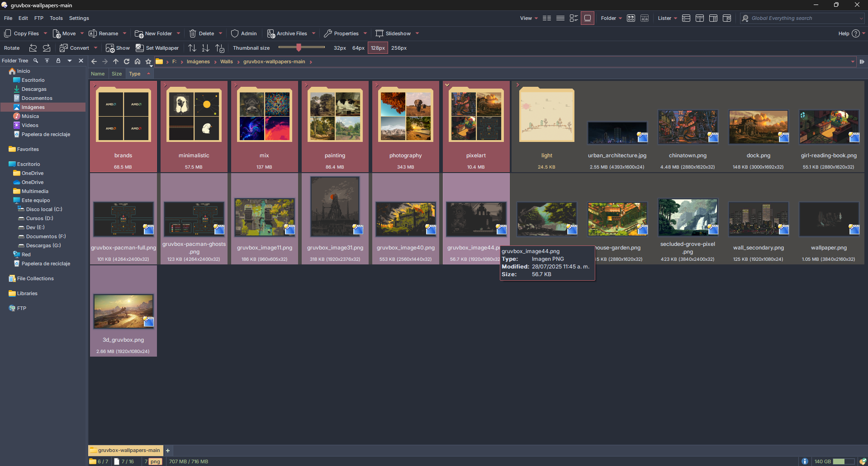Click the Thumbnail size slider handle
868x466 pixels.
point(299,47)
